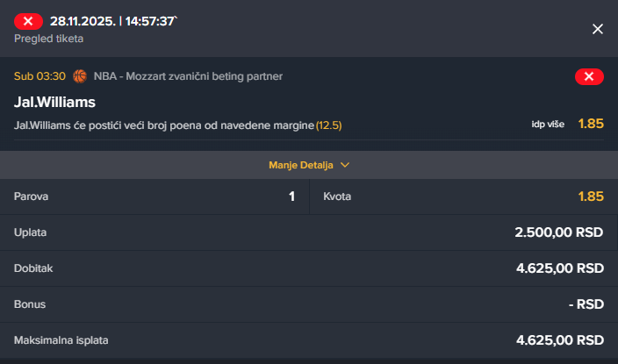Click the basketball sport icon

pos(81,76)
